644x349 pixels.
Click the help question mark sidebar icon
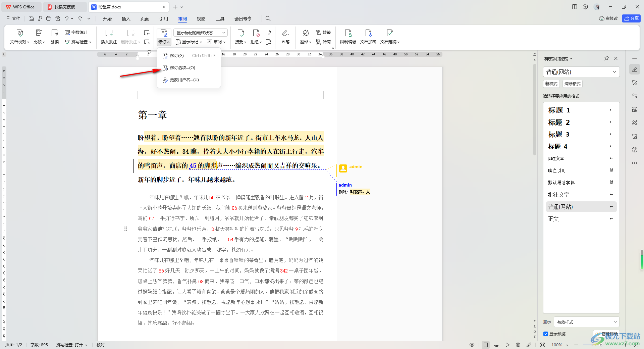(x=635, y=150)
